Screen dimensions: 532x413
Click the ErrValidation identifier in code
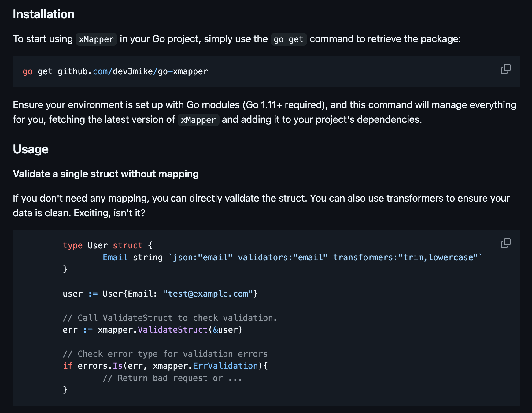[x=225, y=366]
